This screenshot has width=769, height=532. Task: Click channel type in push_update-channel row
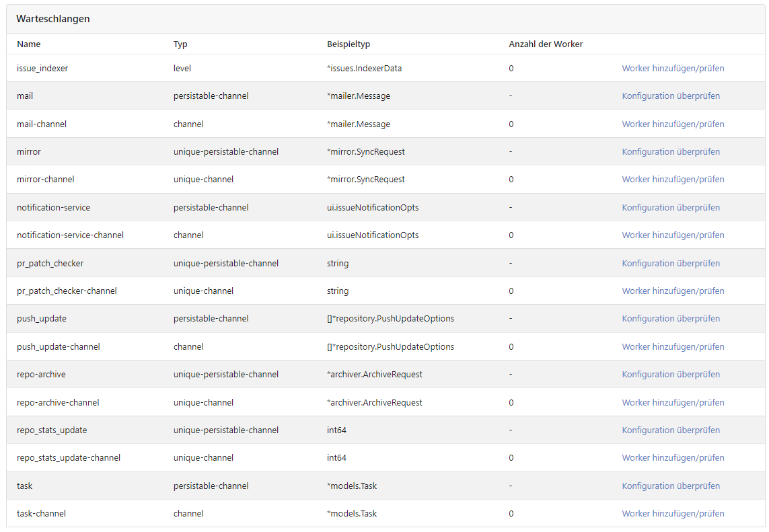point(188,346)
